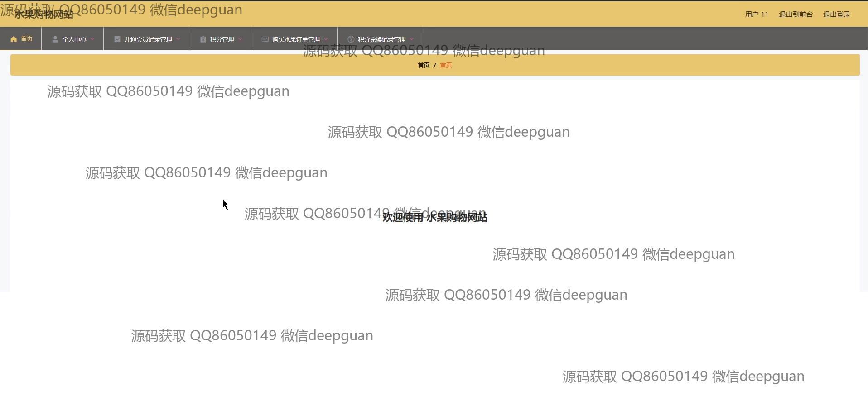Expand the 个人中心 dropdown arrow
The height and width of the screenshot is (420, 868).
(92, 39)
